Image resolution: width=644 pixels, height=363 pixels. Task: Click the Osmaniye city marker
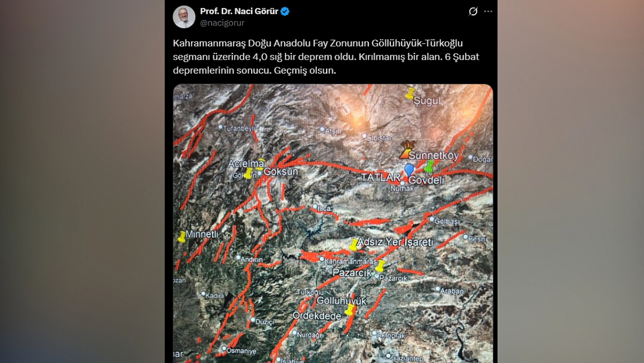tap(224, 348)
